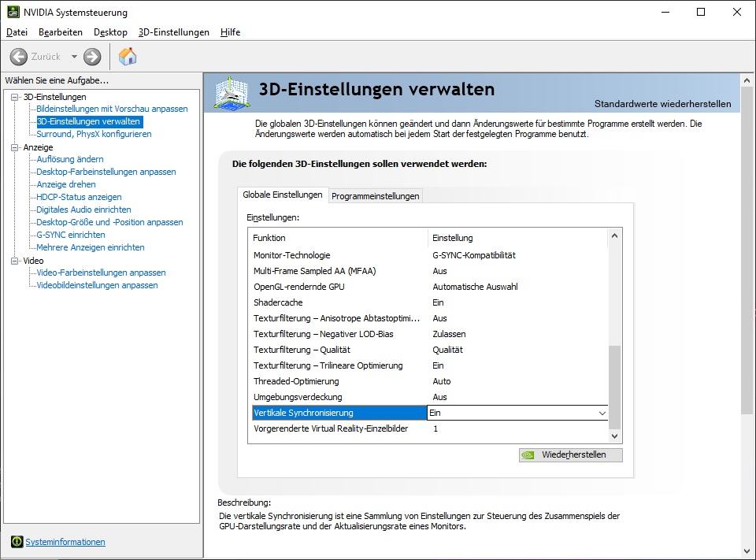This screenshot has width=756, height=560.
Task: Click Standardwerte wiederherstellen
Action: click(x=662, y=104)
